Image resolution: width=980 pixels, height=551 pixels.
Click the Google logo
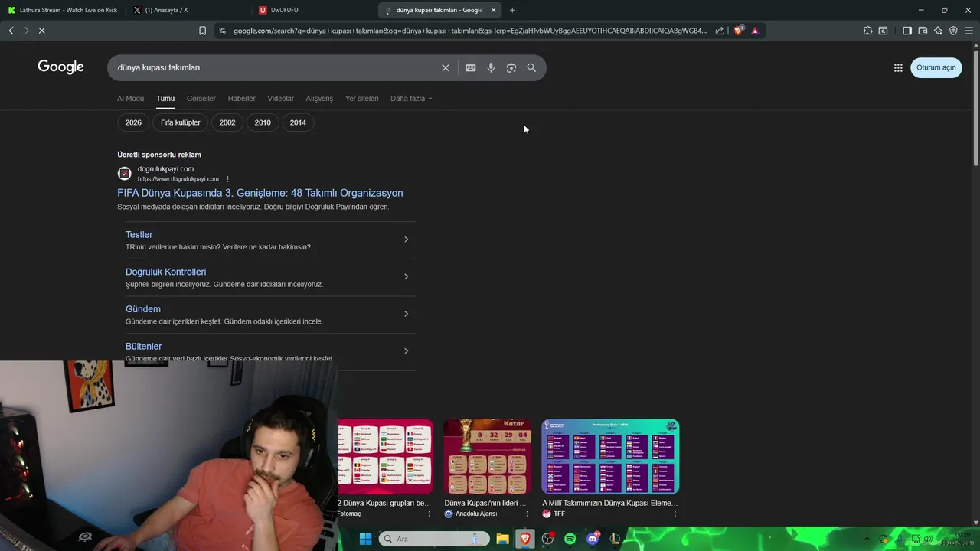click(x=60, y=67)
